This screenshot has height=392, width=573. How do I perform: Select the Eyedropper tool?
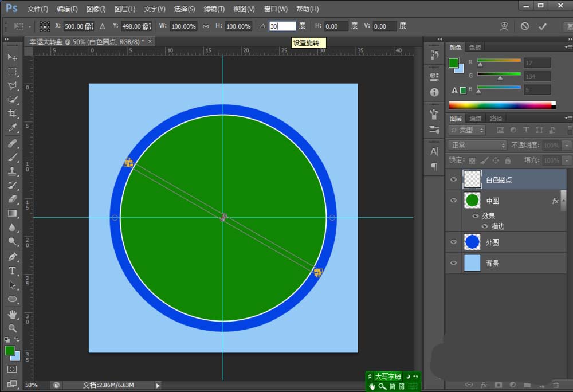[x=12, y=127]
